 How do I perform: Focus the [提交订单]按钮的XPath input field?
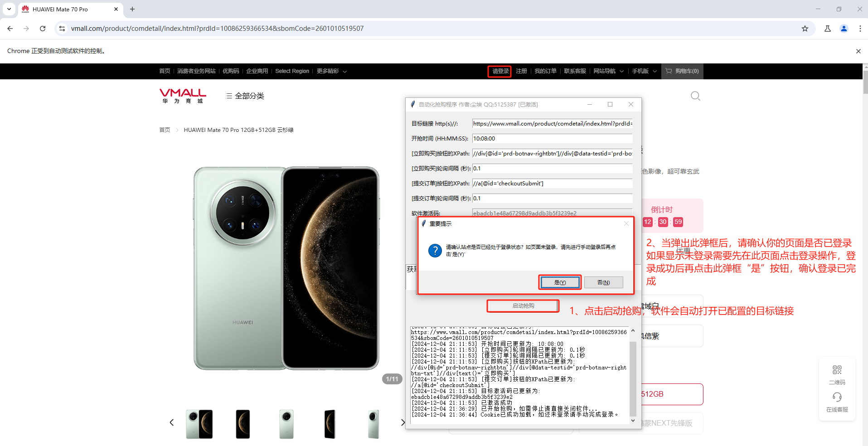click(552, 183)
